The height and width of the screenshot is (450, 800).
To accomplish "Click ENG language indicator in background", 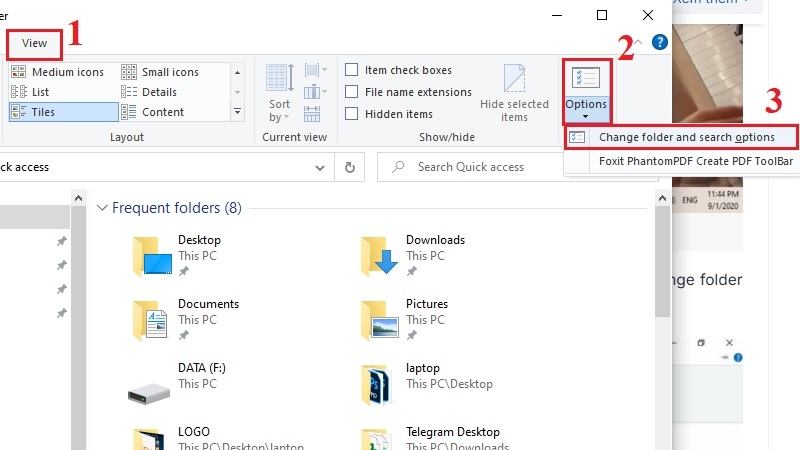I will coord(689,200).
